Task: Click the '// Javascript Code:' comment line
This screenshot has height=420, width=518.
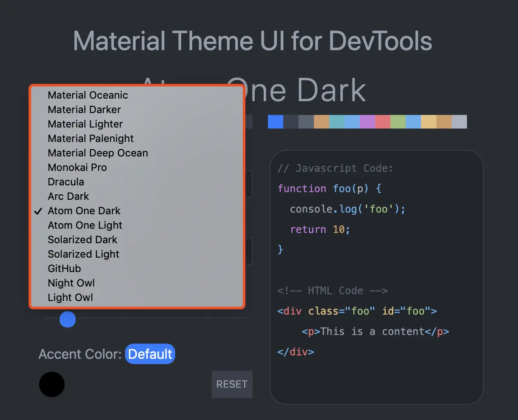Action: (335, 168)
